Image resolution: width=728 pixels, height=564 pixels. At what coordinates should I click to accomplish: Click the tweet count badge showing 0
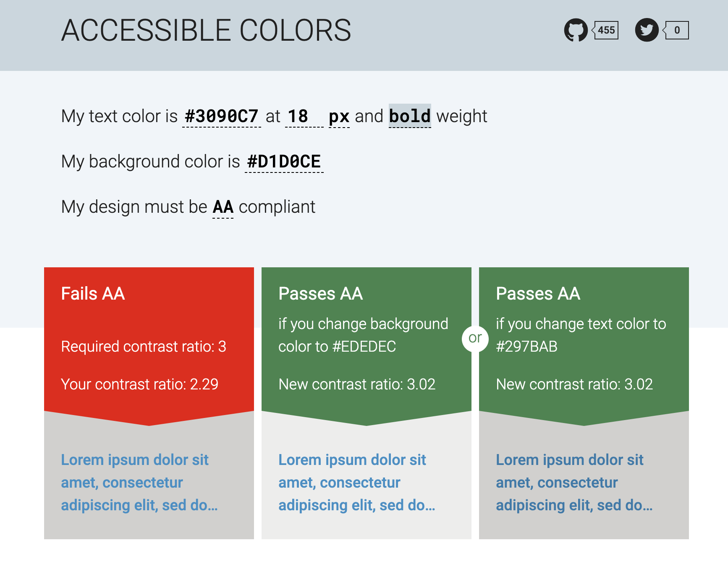[678, 30]
